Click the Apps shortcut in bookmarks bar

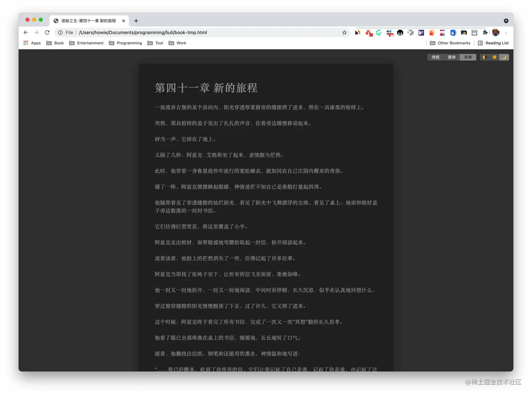coord(32,43)
